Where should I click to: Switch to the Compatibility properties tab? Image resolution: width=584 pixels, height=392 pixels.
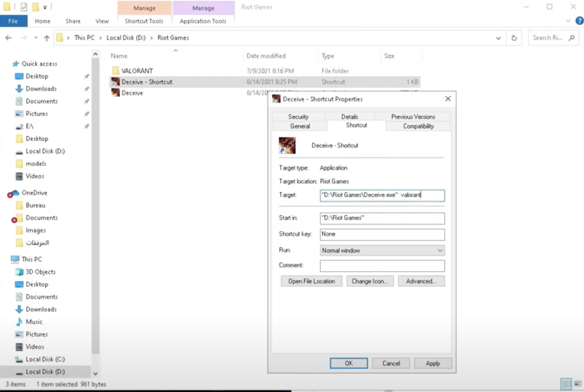click(x=419, y=126)
